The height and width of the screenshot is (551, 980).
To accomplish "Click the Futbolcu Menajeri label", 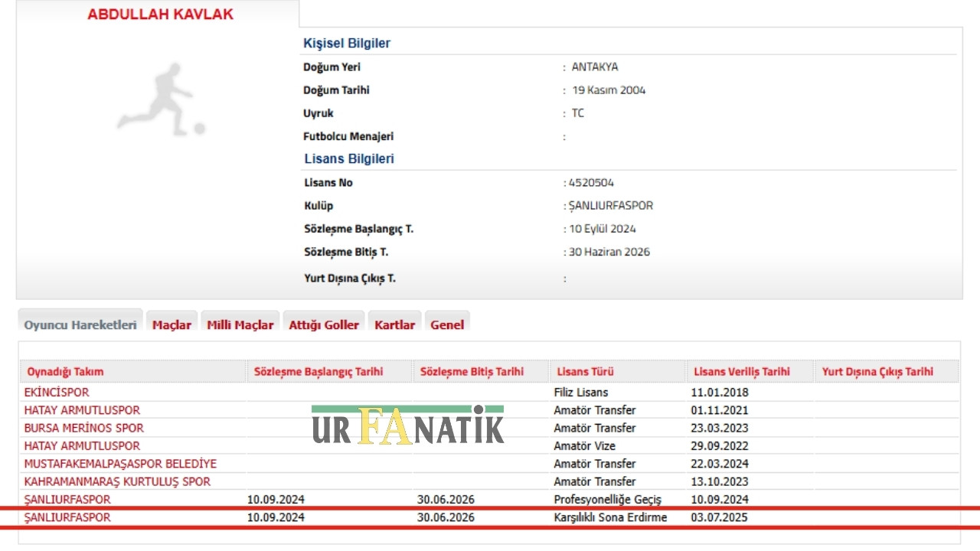I will pos(348,137).
